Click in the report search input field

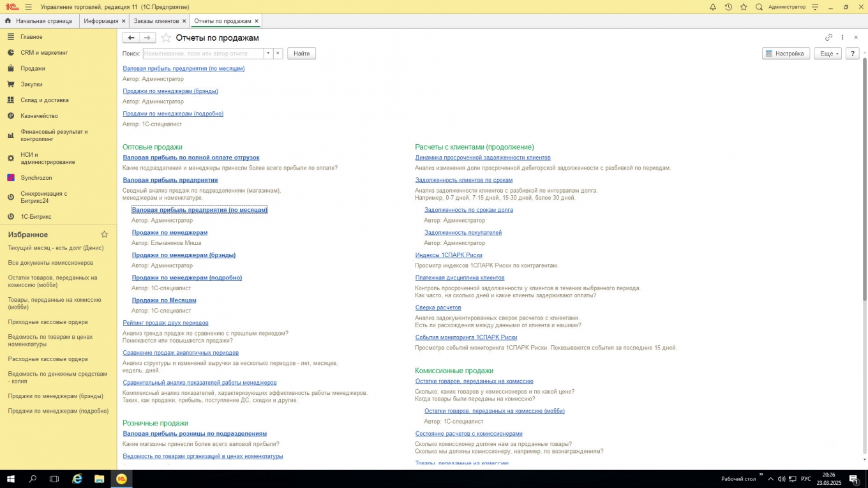[x=203, y=54]
